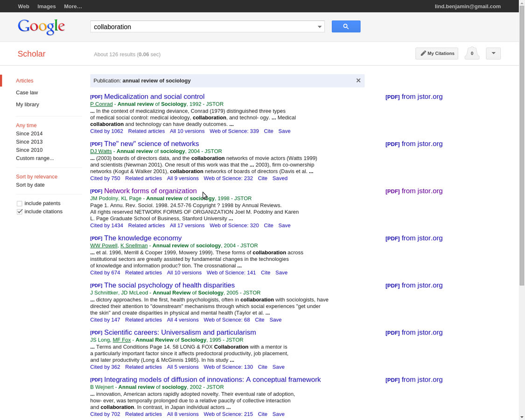Expand the search box dropdown arrow
Viewport: 525px width, 420px height.
[319, 27]
